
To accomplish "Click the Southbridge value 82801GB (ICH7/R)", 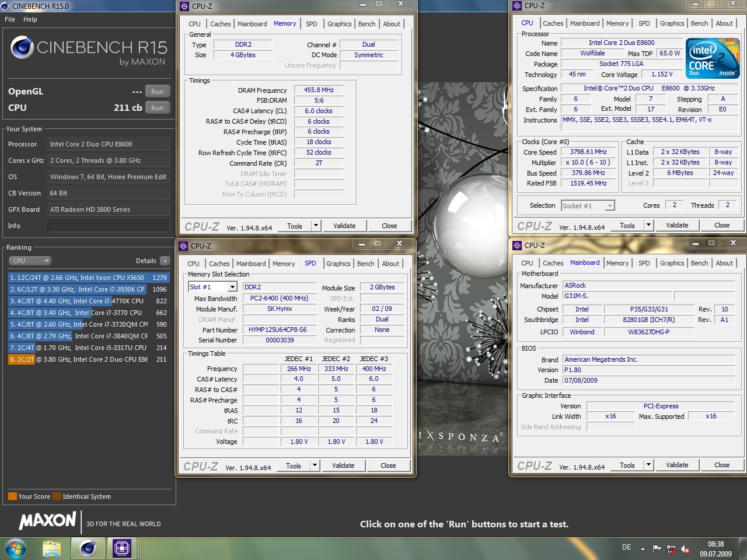I will tap(649, 320).
